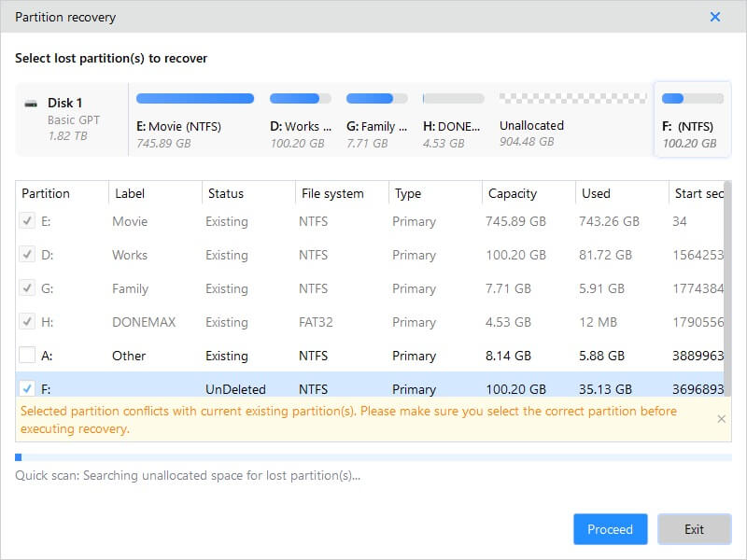Screen dimensions: 747x560
Task: Uncheck the F: partition checkbox
Action: click(27, 389)
